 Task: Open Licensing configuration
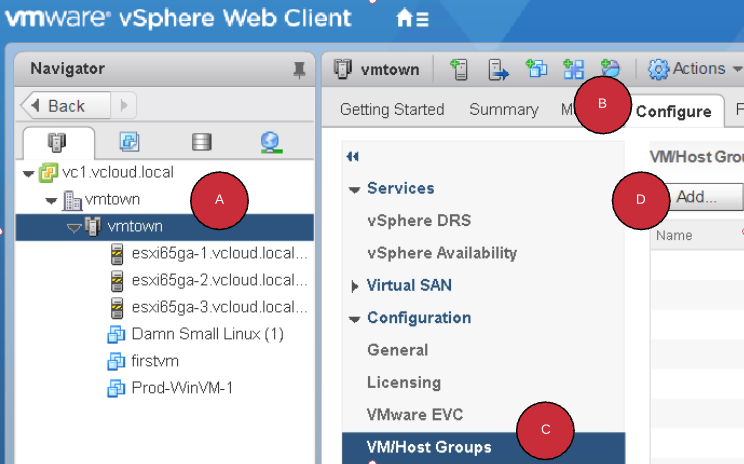(x=404, y=382)
